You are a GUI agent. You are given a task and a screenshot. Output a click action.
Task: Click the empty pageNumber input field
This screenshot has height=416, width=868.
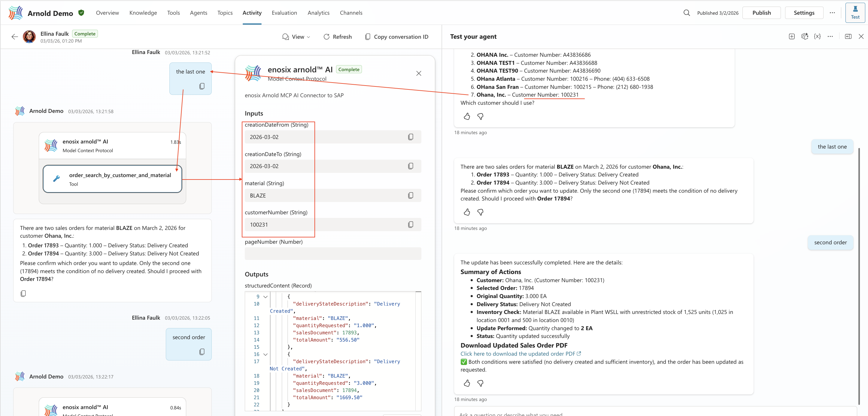(332, 254)
